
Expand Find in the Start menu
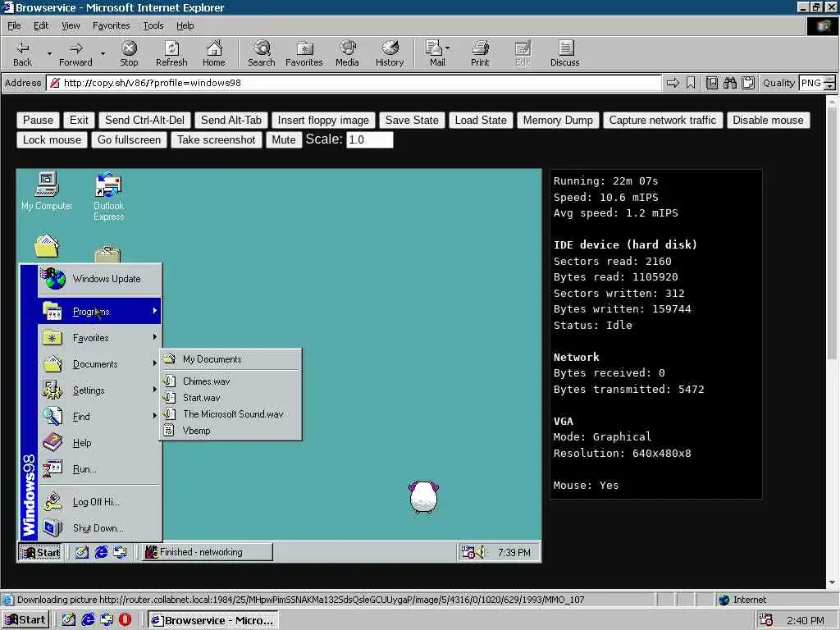(x=99, y=416)
